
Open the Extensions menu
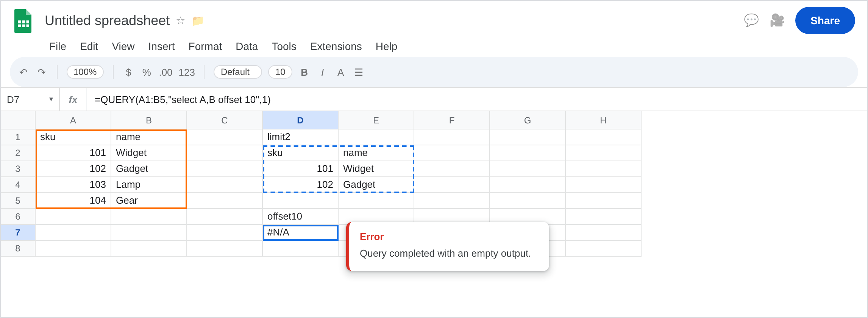[336, 47]
